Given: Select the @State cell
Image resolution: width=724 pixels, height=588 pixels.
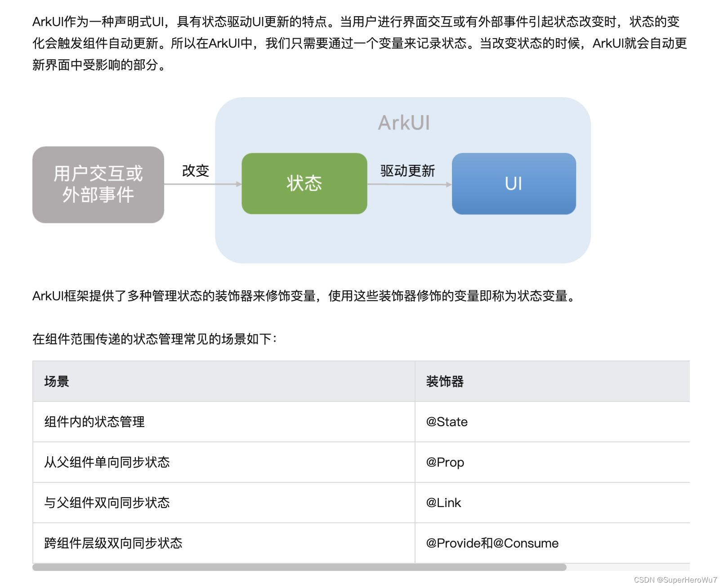Looking at the screenshot, I should [x=552, y=422].
